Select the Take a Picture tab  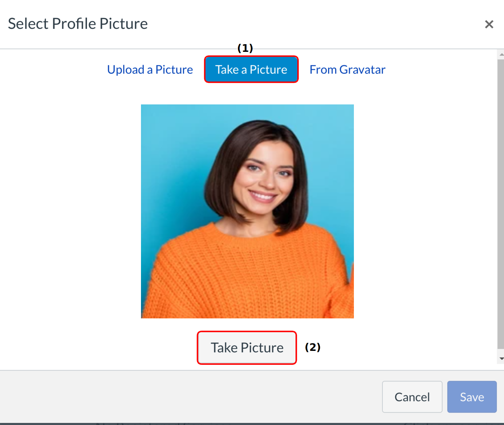point(251,69)
